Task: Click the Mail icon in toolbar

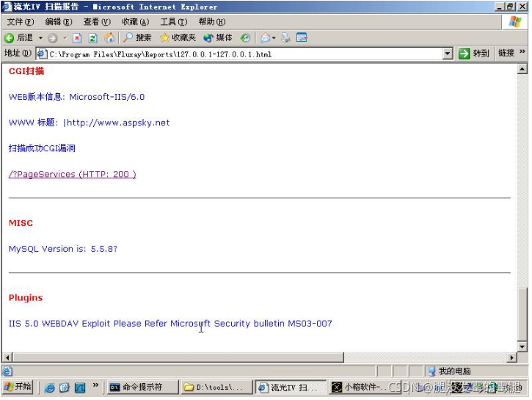Action: (x=266, y=38)
